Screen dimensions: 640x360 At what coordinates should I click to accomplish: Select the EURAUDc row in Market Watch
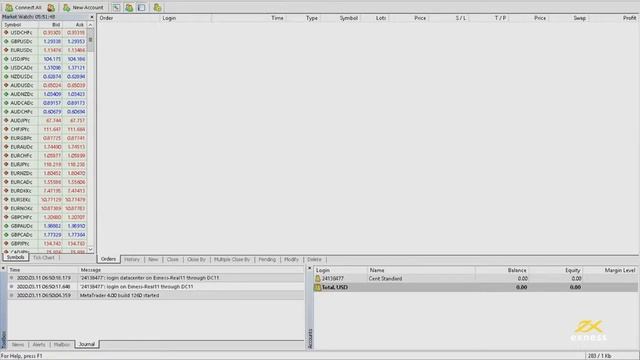44,147
